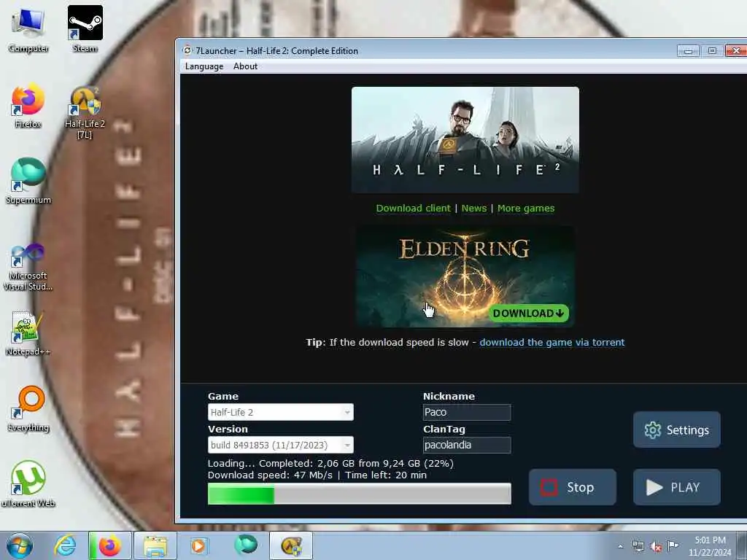Click the ClanTag field containing pacolandia

coord(467,446)
